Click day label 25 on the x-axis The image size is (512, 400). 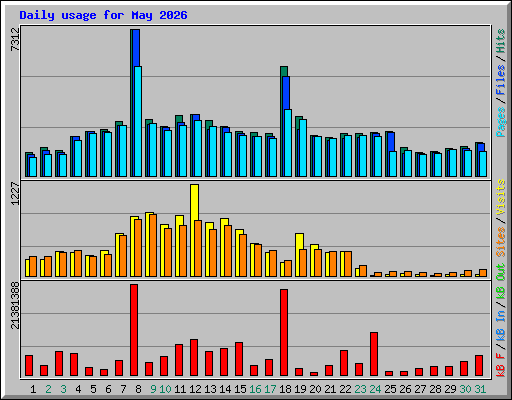click(x=390, y=389)
